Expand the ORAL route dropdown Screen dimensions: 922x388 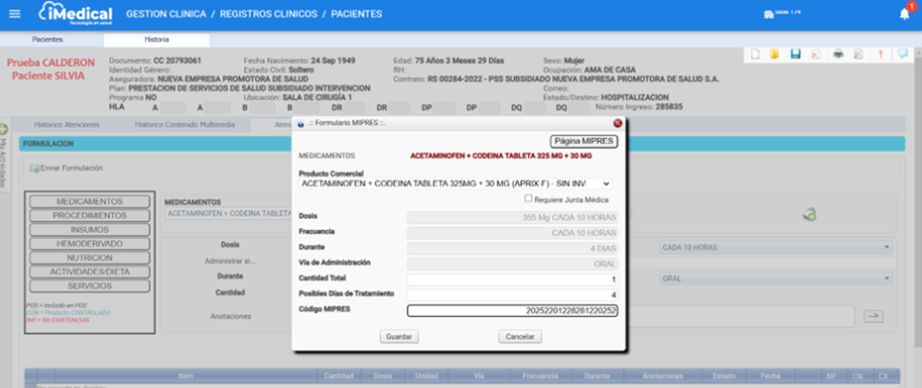[776, 278]
